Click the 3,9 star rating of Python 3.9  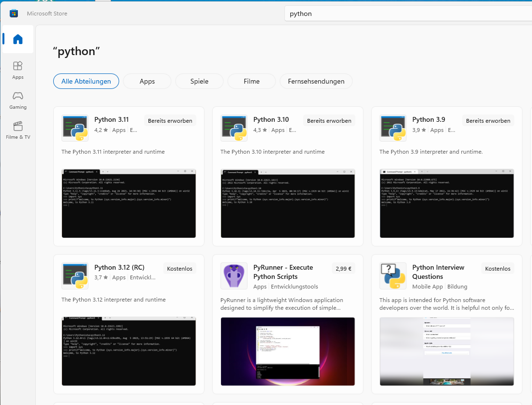click(x=419, y=130)
